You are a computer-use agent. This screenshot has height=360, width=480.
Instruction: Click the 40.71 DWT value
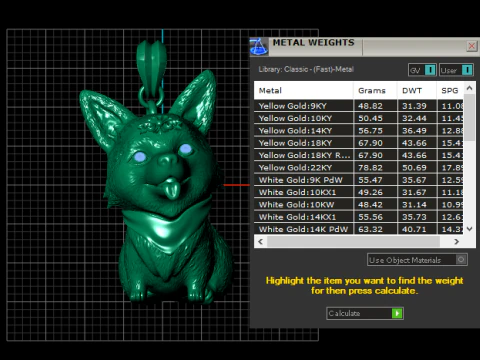[414, 229]
